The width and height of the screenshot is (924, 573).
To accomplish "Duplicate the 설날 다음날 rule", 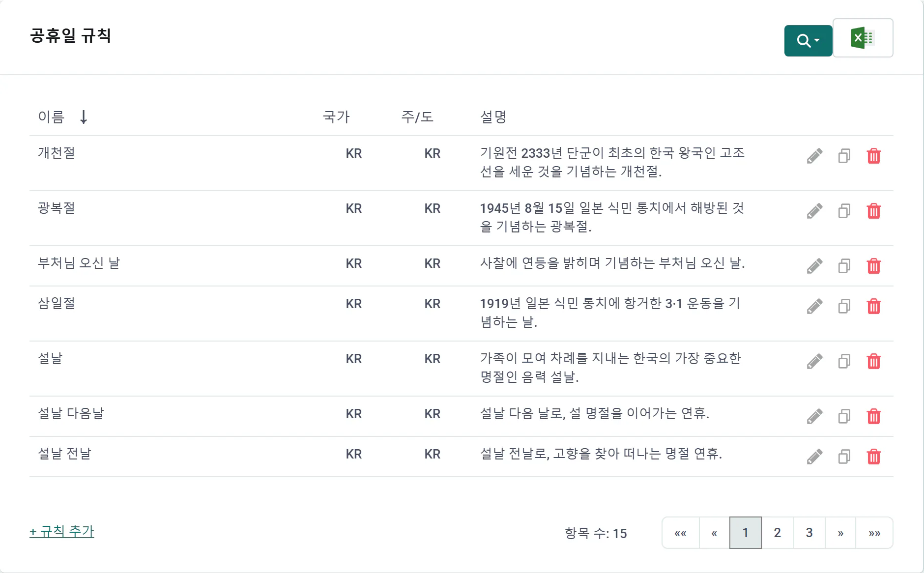I will pyautogui.click(x=844, y=416).
